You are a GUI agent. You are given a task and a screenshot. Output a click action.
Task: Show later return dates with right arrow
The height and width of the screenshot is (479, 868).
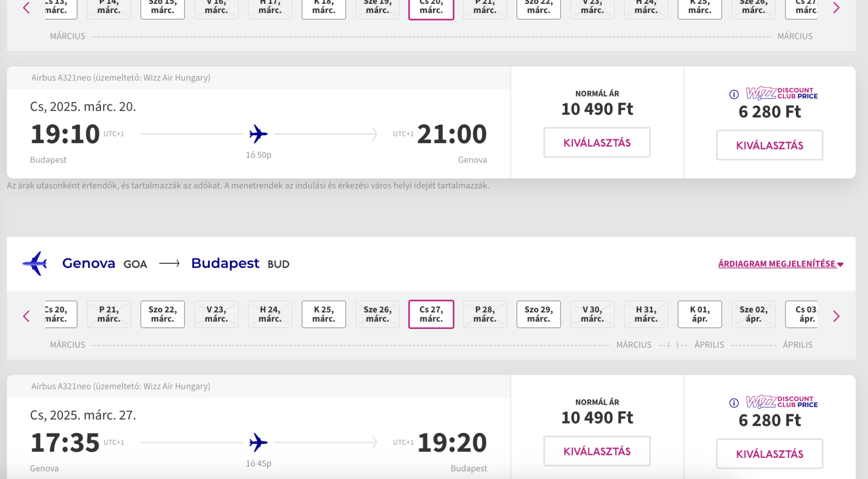click(836, 316)
